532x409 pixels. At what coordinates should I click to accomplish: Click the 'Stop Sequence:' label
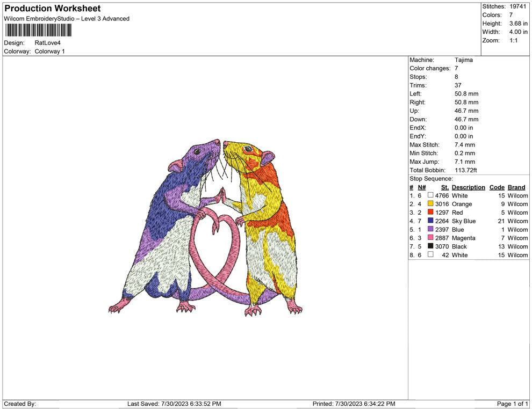pyautogui.click(x=431, y=179)
